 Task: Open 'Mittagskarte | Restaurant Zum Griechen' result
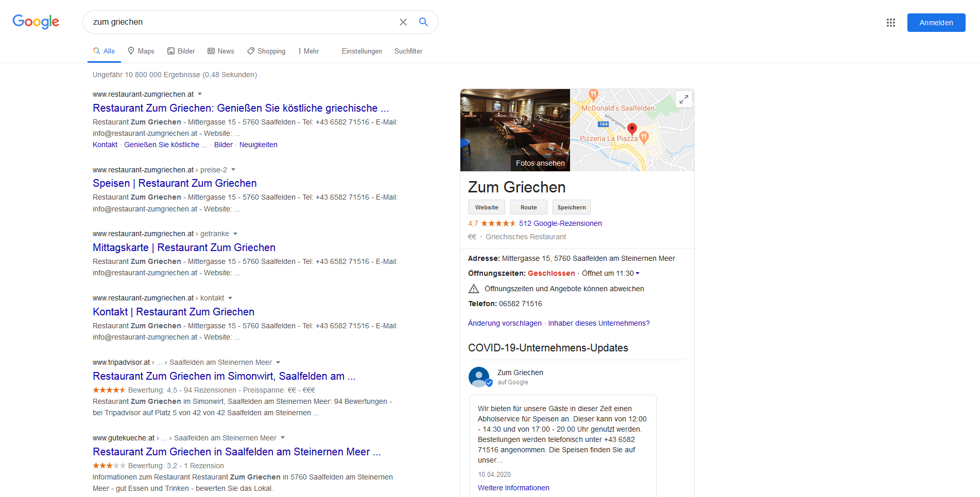click(x=184, y=247)
